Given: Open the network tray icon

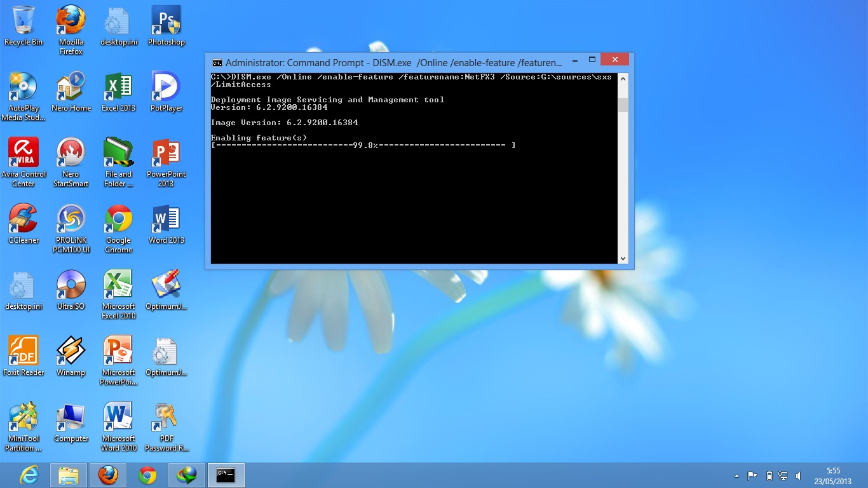Looking at the screenshot, I should tap(783, 475).
